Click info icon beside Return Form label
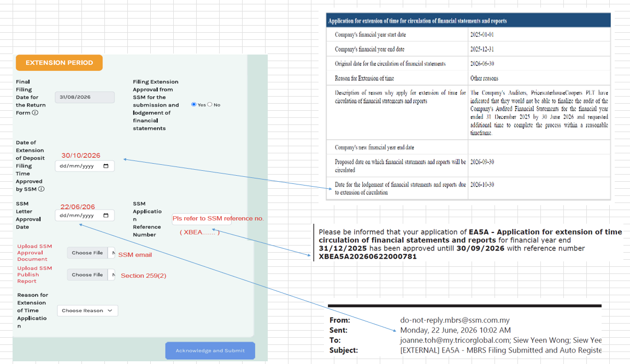Image resolution: width=630 pixels, height=364 pixels. pos(35,113)
